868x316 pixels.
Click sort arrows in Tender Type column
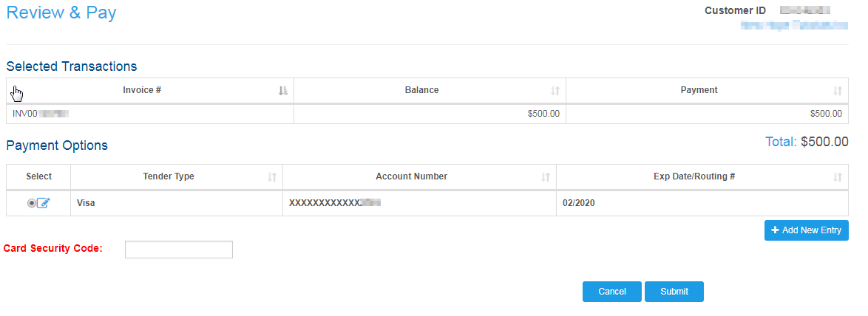tap(272, 177)
